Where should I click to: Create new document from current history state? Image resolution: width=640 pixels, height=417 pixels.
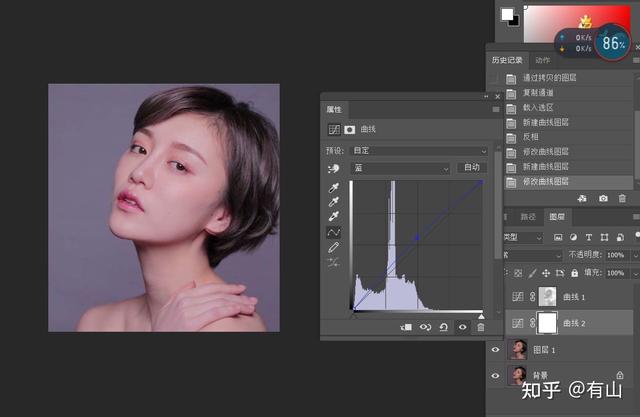[x=582, y=198]
